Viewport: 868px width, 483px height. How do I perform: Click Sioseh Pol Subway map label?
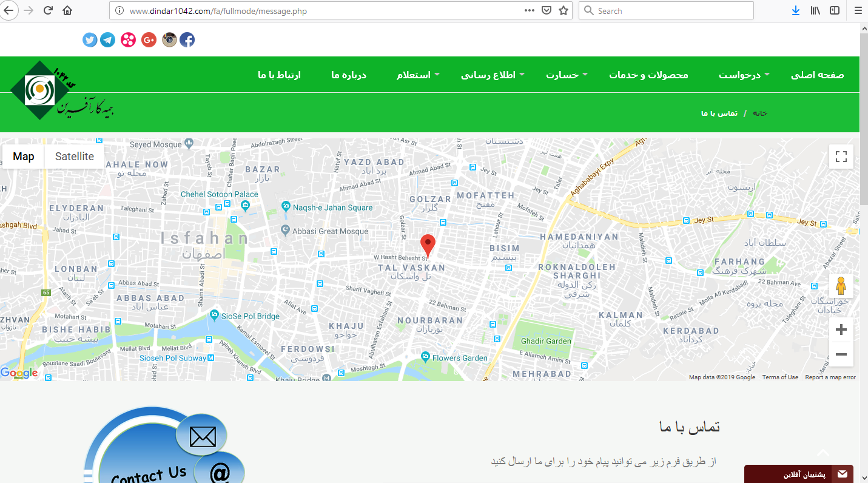pos(173,359)
